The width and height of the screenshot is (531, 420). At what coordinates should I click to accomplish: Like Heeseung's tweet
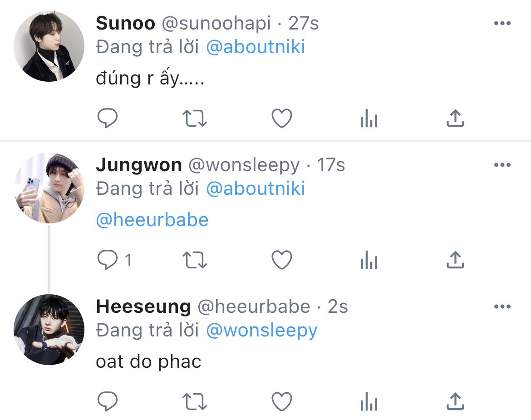point(281,402)
